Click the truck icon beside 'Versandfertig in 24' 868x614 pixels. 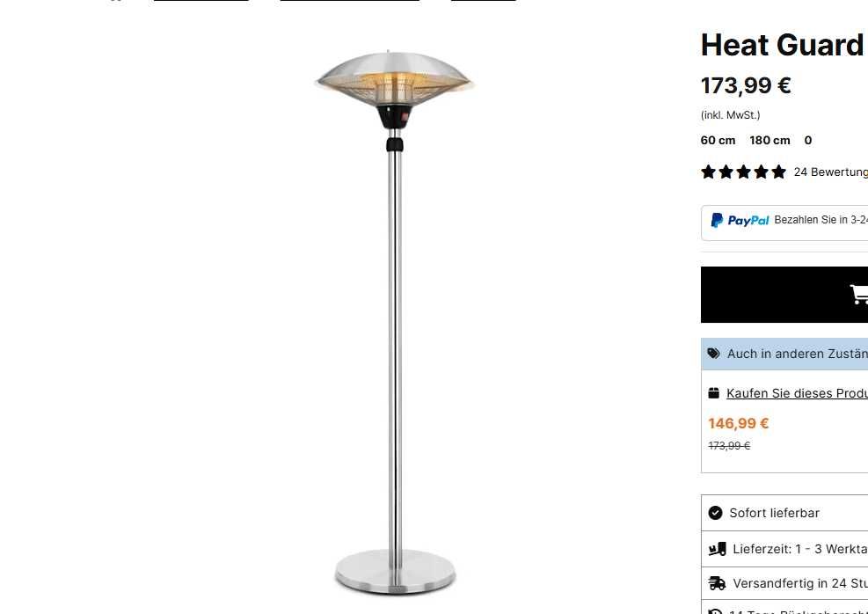tap(717, 583)
